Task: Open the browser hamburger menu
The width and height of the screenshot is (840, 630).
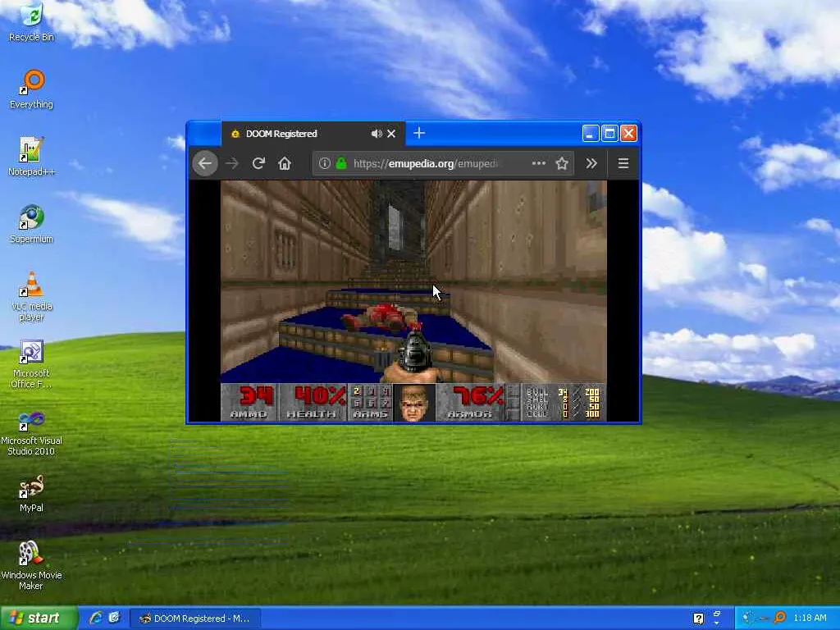Action: 623,163
